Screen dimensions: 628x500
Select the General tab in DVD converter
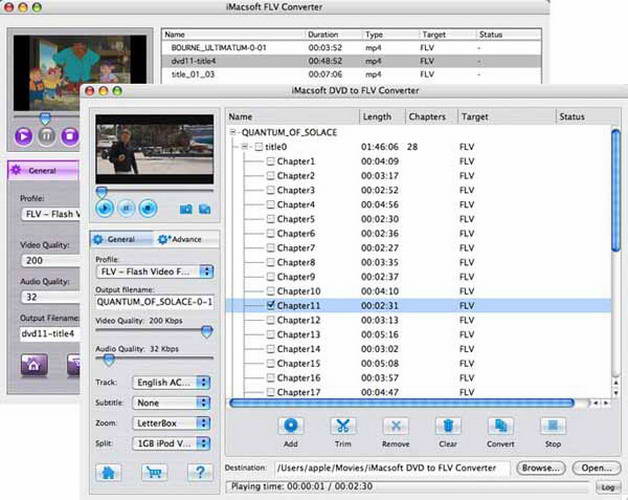click(x=121, y=239)
